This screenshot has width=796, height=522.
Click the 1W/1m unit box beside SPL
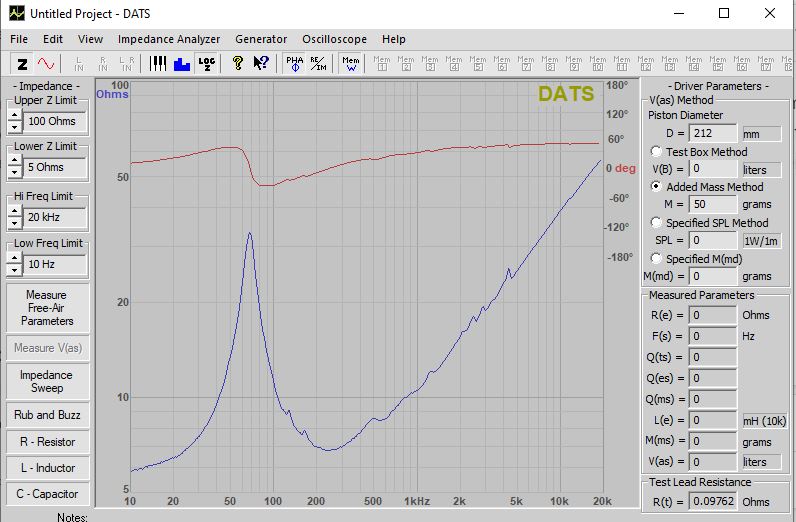[761, 241]
